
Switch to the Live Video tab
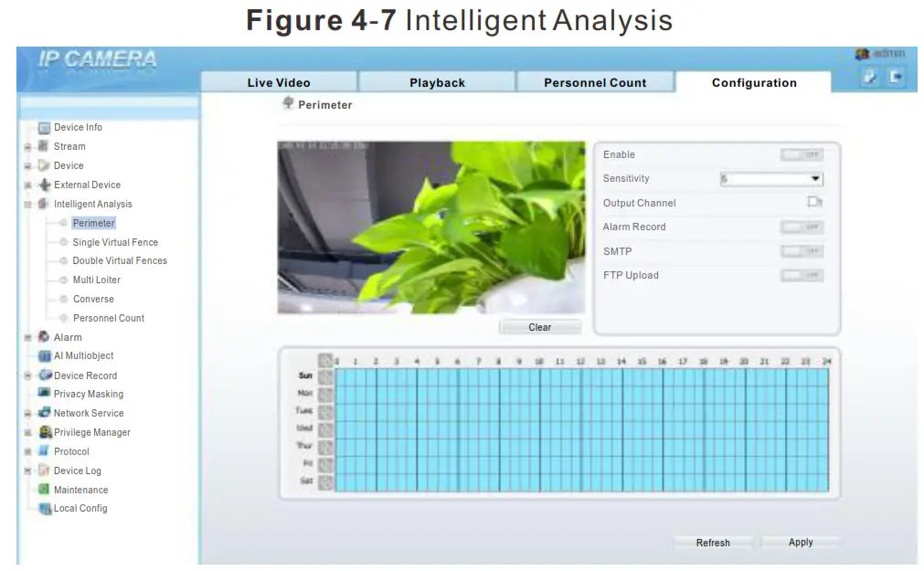tap(279, 82)
